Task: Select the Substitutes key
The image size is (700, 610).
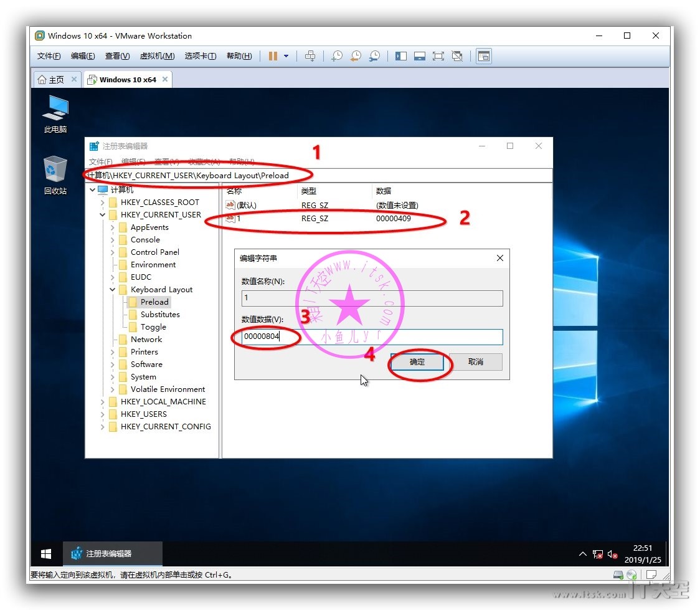Action: [x=160, y=315]
